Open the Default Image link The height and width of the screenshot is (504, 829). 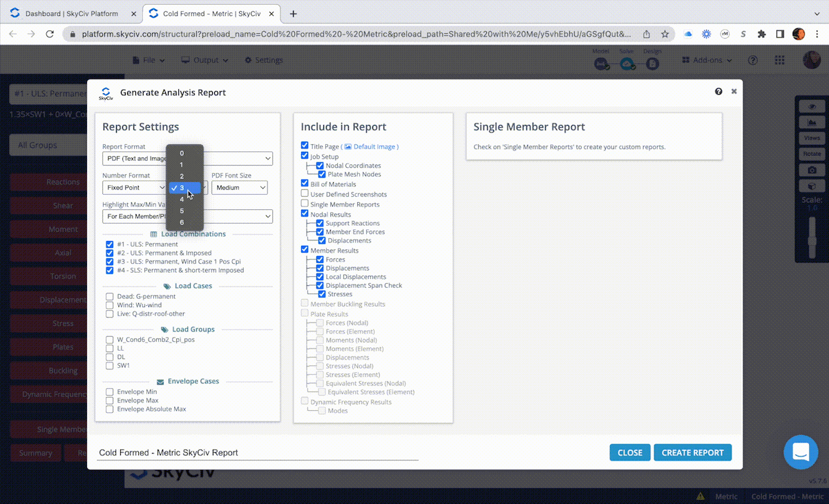pyautogui.click(x=375, y=147)
